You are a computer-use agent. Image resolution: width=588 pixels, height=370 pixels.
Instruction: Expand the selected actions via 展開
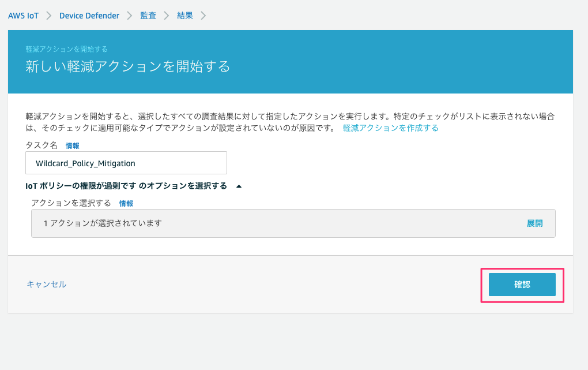point(536,223)
